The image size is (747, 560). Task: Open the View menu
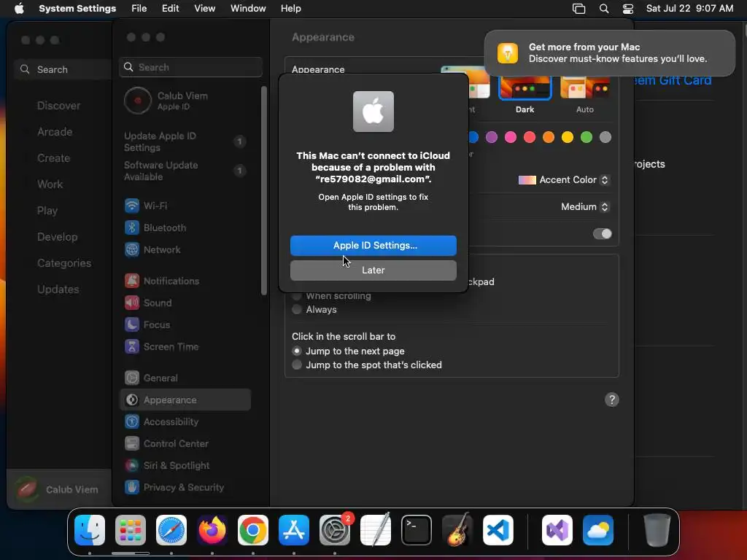tap(204, 9)
